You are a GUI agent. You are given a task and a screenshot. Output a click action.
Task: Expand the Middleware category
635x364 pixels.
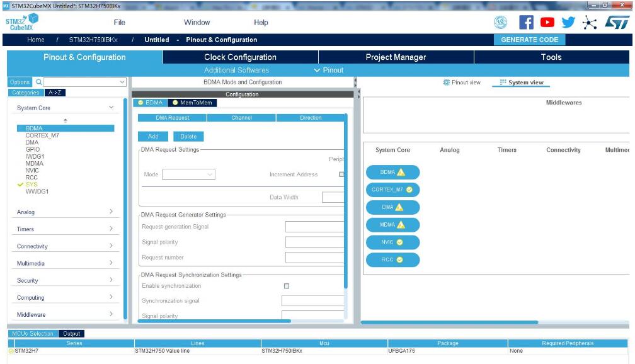pos(111,314)
